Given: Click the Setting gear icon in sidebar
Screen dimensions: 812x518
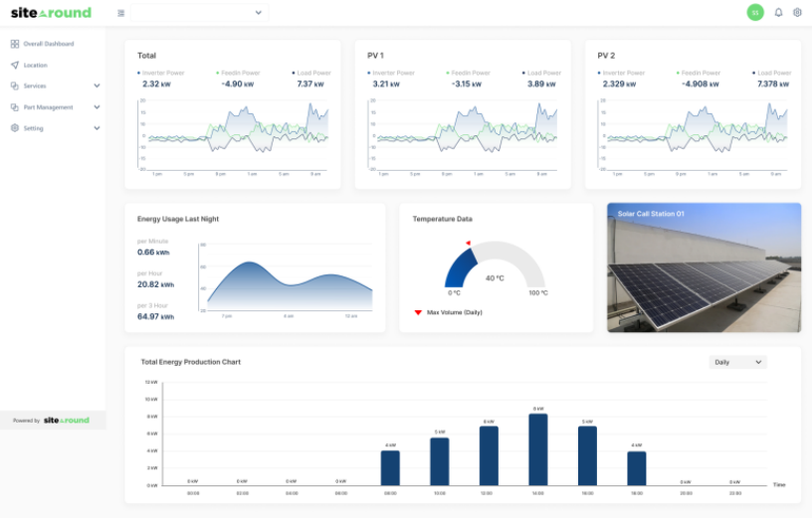Looking at the screenshot, I should click(15, 128).
